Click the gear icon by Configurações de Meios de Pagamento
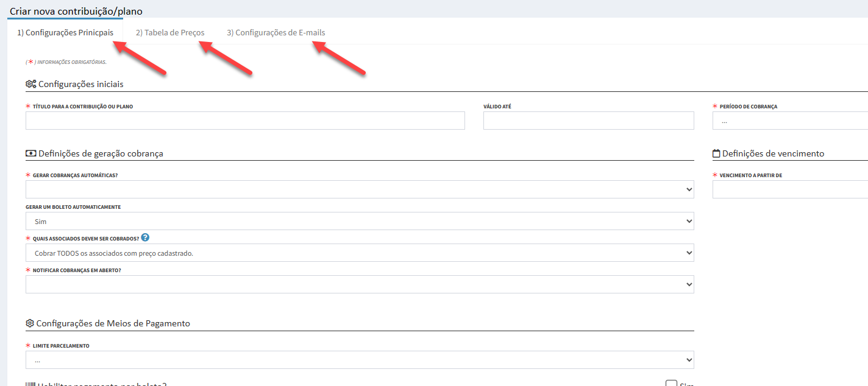Image resolution: width=868 pixels, height=386 pixels. (x=30, y=323)
